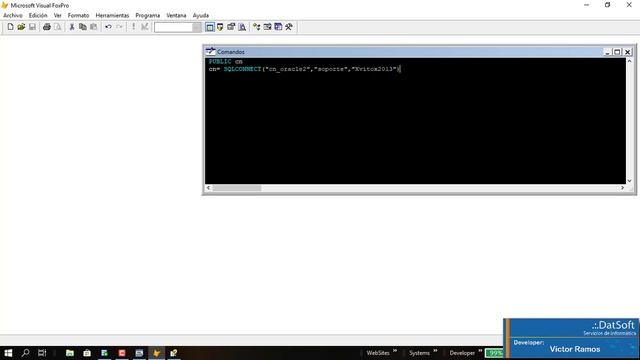Open the Herramientas menu
The width and height of the screenshot is (640, 360).
(x=112, y=15)
